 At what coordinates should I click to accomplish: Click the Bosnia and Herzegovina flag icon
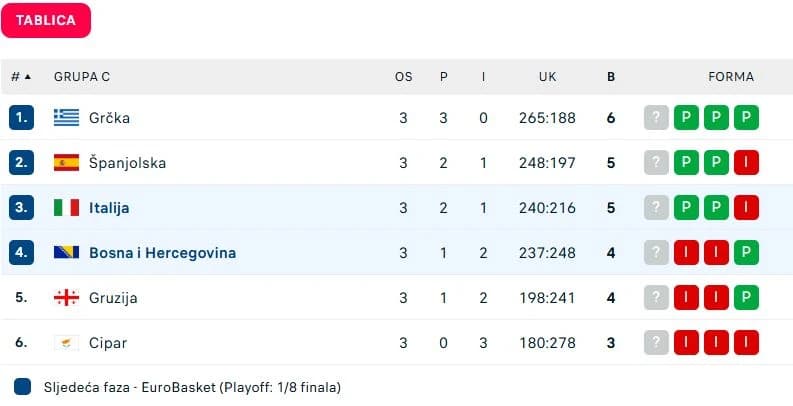tap(67, 252)
